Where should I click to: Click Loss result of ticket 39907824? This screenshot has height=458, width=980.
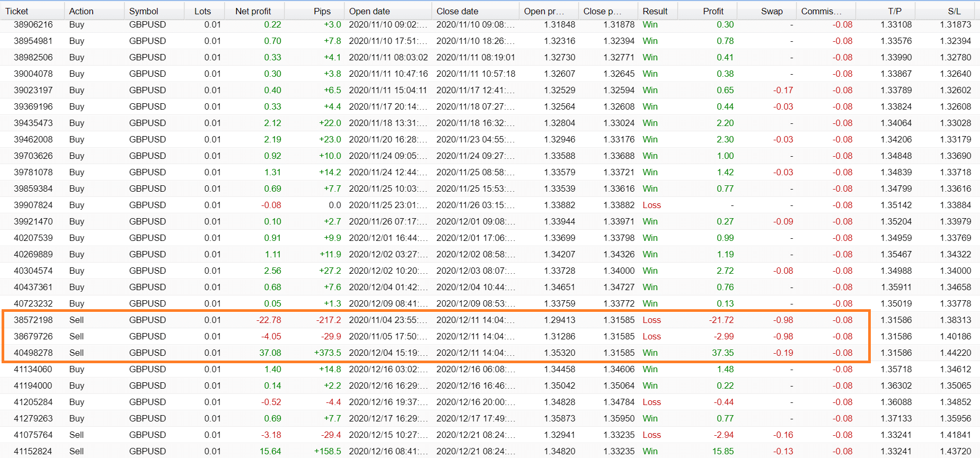652,205
